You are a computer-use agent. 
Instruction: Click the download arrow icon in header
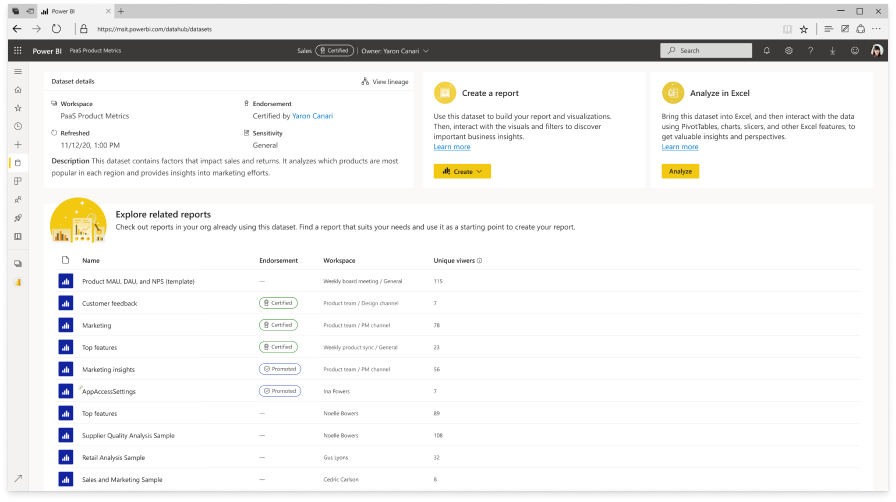click(x=833, y=50)
